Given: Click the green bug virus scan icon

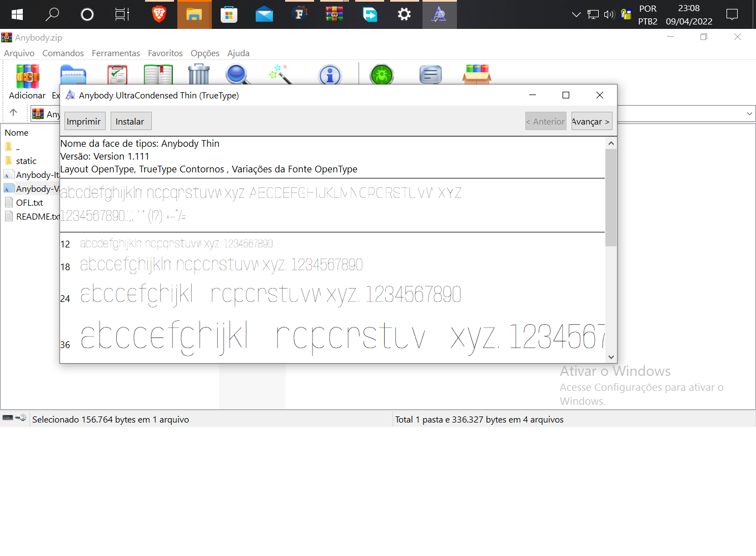Looking at the screenshot, I should point(382,75).
